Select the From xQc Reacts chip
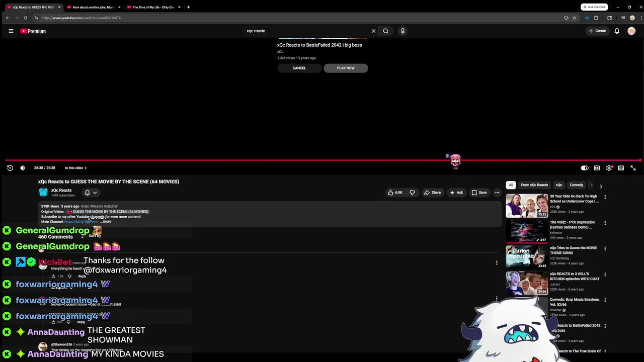644x362 pixels. (534, 185)
